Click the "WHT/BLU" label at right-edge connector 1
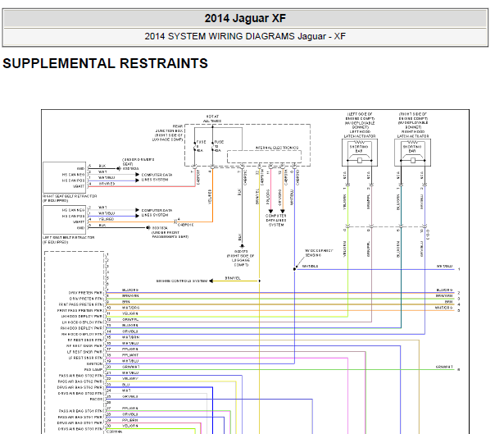This screenshot has width=504, height=434. pos(444,267)
